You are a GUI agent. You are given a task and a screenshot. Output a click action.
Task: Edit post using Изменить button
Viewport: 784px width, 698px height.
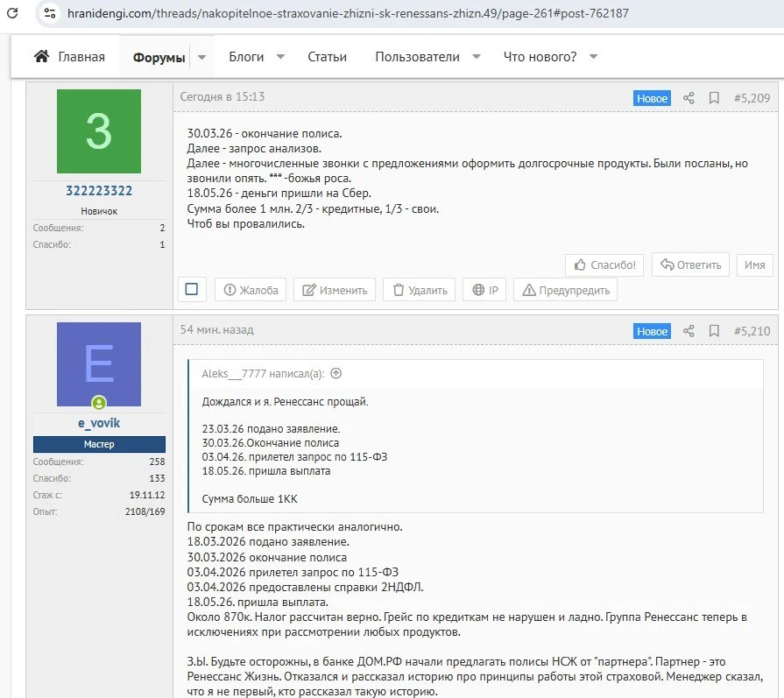coord(335,290)
